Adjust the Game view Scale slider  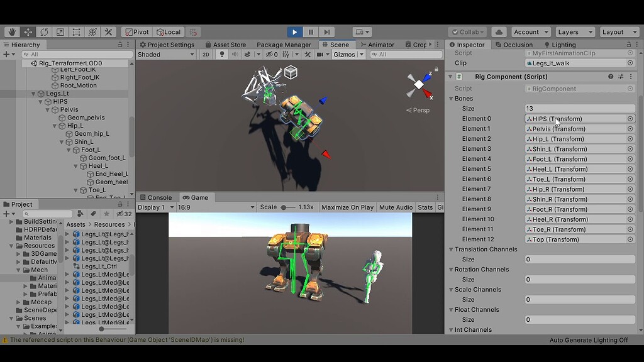point(286,207)
